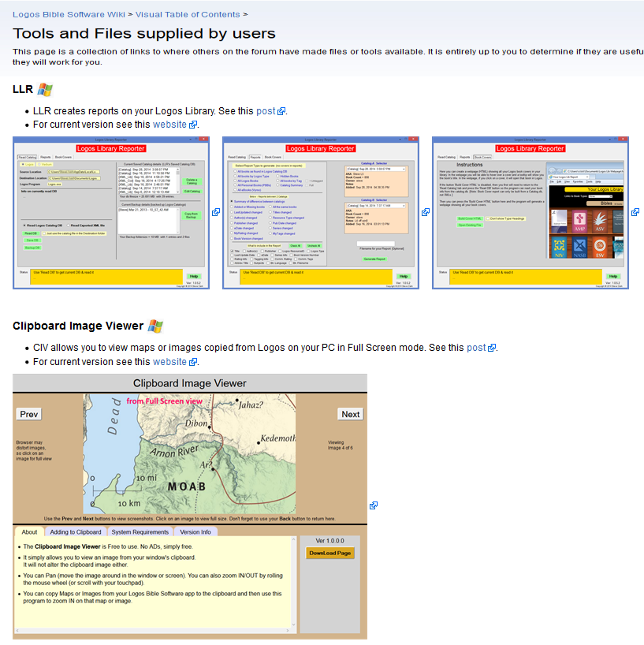This screenshot has width=644, height=645.
Task: Click the Windows logo beside LLR heading
Action: [x=45, y=89]
